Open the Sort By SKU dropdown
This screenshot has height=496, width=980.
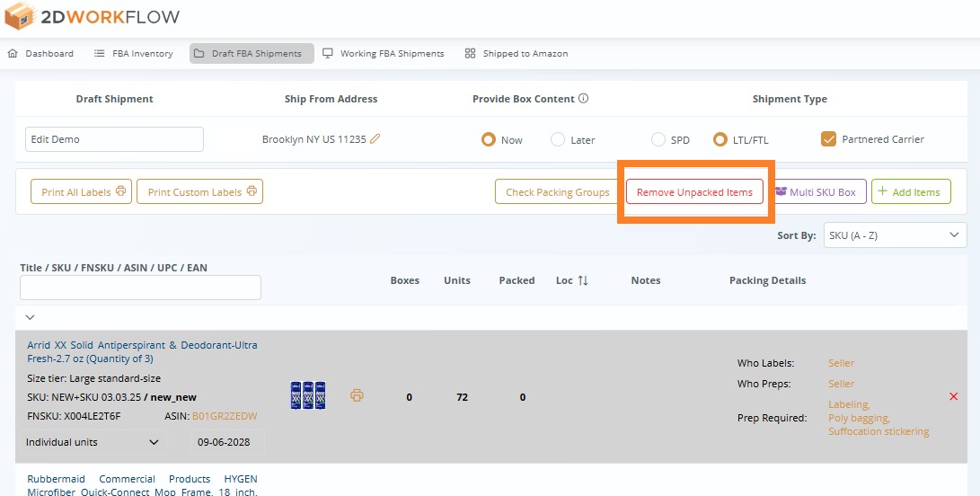coord(895,235)
